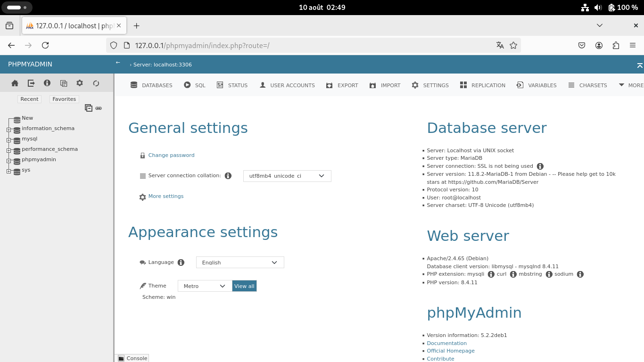Screen dimensions: 644x362
Task: Open Settings tab
Action: (x=430, y=85)
